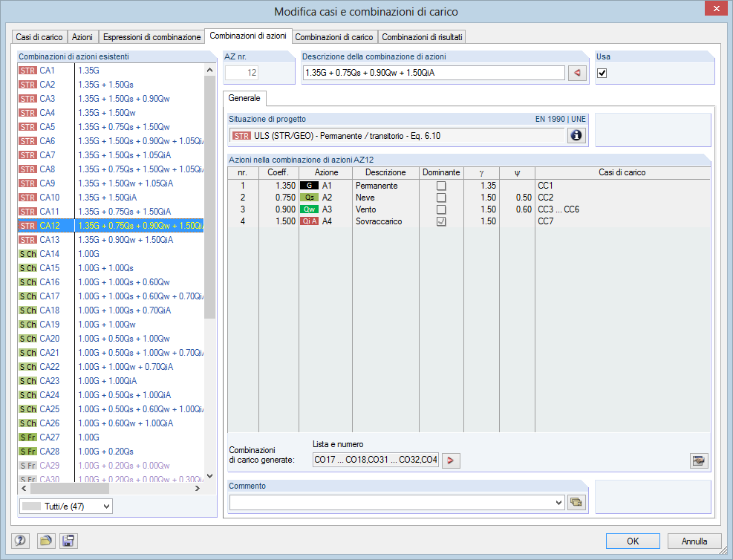Click S Fr badge of CA28 row
Screen dimensions: 733x560
(x=27, y=451)
